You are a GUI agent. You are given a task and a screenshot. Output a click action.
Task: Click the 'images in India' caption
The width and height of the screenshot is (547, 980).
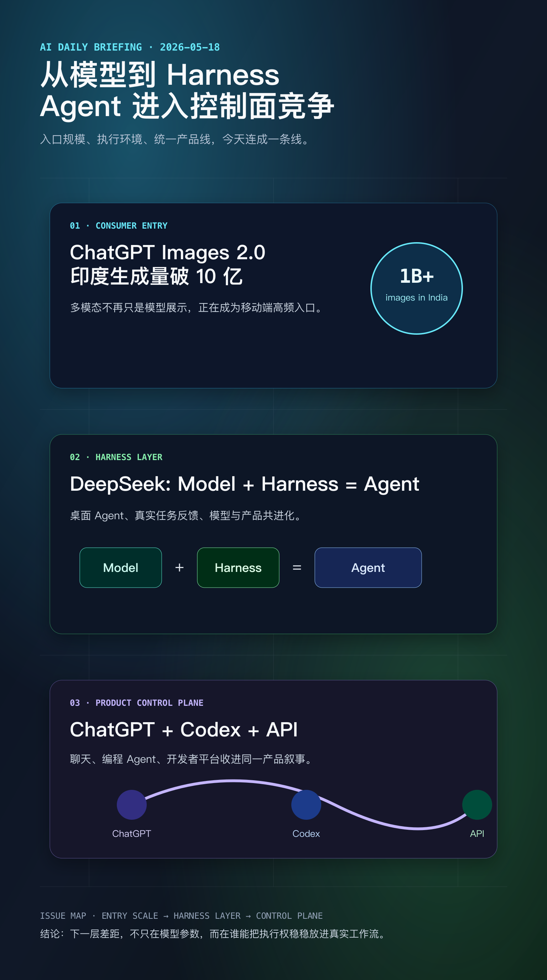417,297
